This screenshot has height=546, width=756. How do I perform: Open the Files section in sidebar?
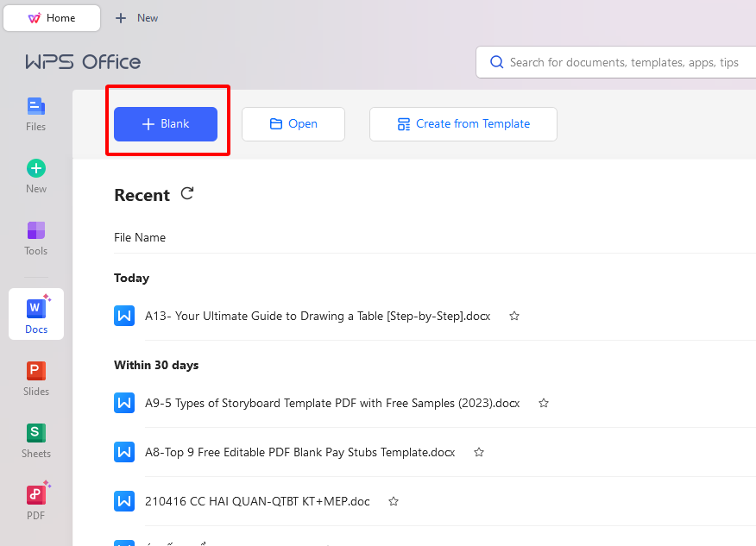click(35, 114)
